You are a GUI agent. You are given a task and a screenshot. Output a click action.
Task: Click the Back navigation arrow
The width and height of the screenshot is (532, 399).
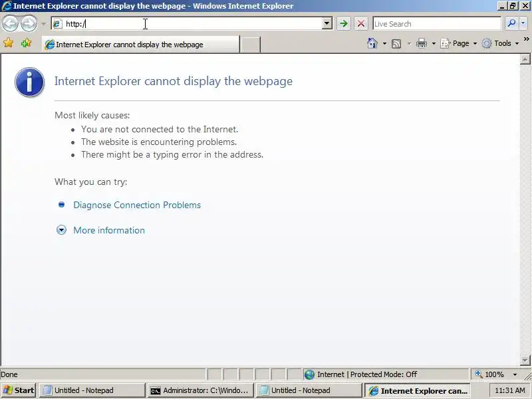pos(11,23)
